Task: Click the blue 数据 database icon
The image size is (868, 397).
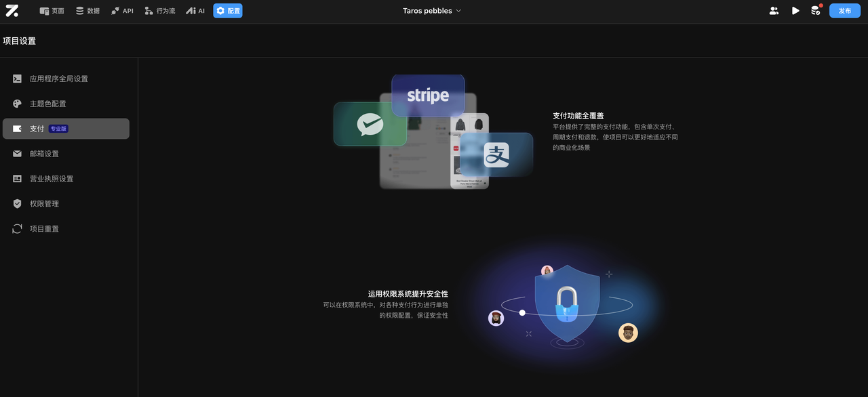Action: (80, 11)
